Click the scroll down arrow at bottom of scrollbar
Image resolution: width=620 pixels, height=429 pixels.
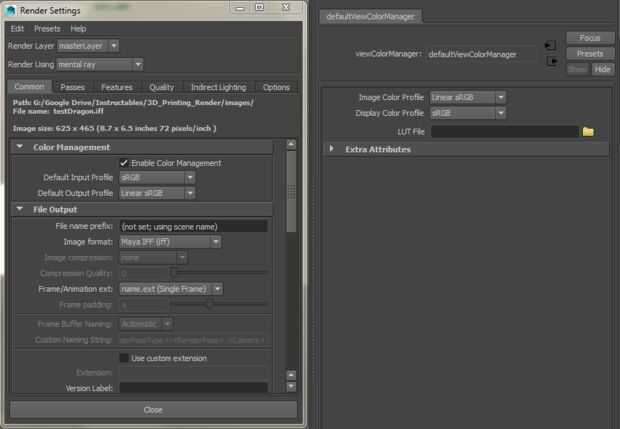(291, 386)
